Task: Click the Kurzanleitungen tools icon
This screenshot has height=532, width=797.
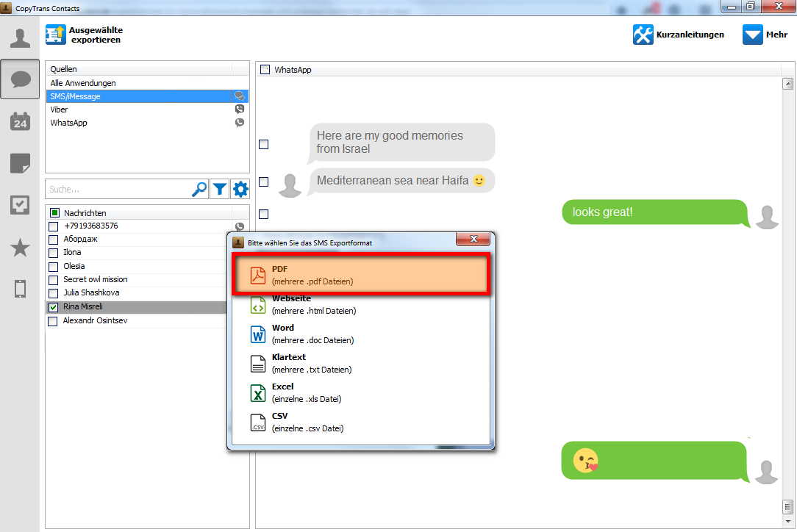Action: coord(643,35)
